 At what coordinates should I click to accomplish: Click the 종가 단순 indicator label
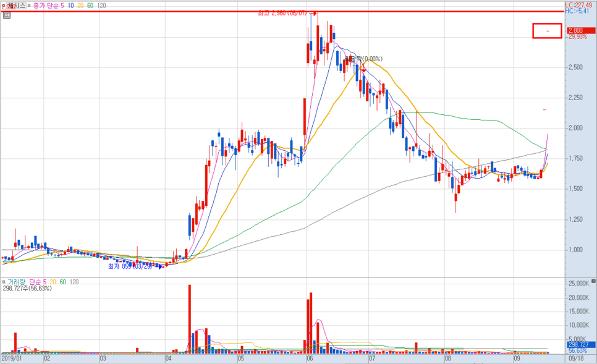[46, 6]
